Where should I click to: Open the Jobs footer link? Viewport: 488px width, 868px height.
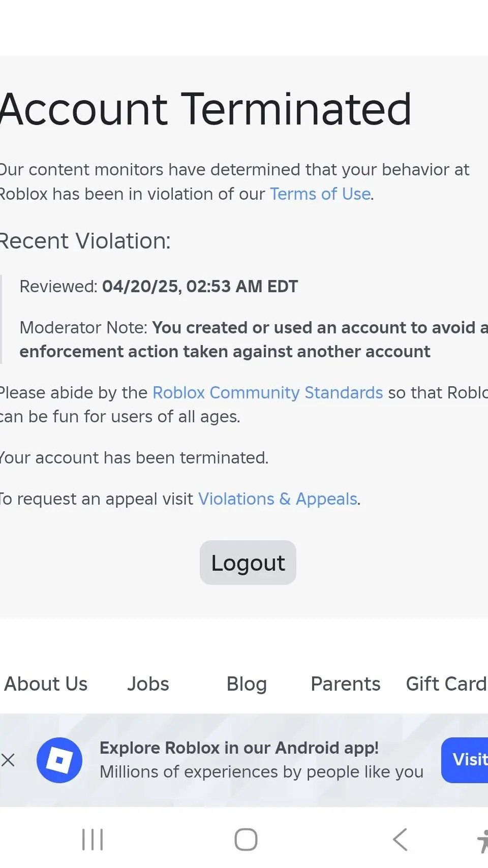(148, 684)
